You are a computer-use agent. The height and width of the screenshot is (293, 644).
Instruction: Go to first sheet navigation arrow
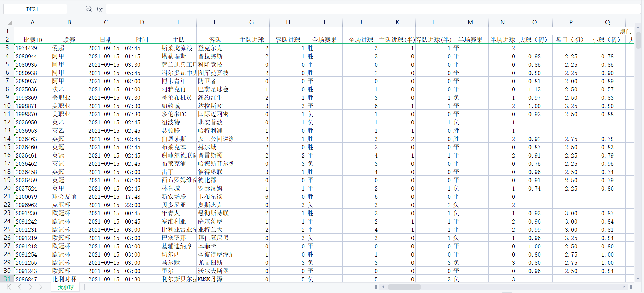click(9, 287)
